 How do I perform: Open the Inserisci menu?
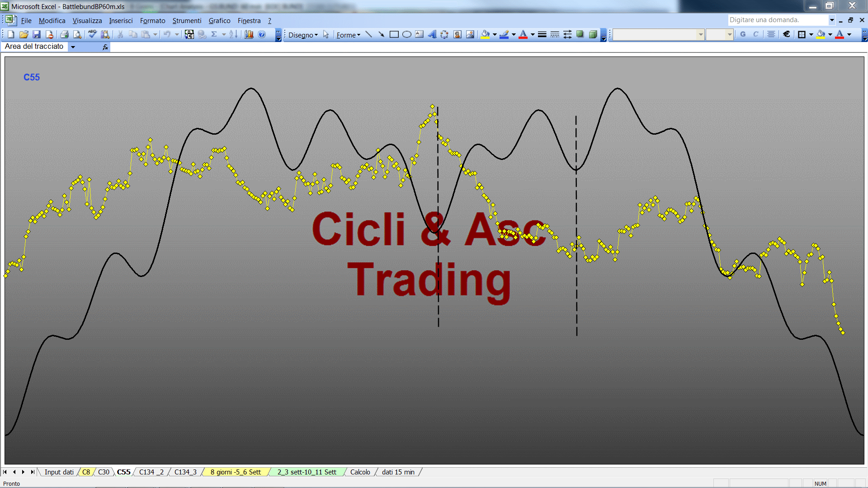[x=121, y=20]
